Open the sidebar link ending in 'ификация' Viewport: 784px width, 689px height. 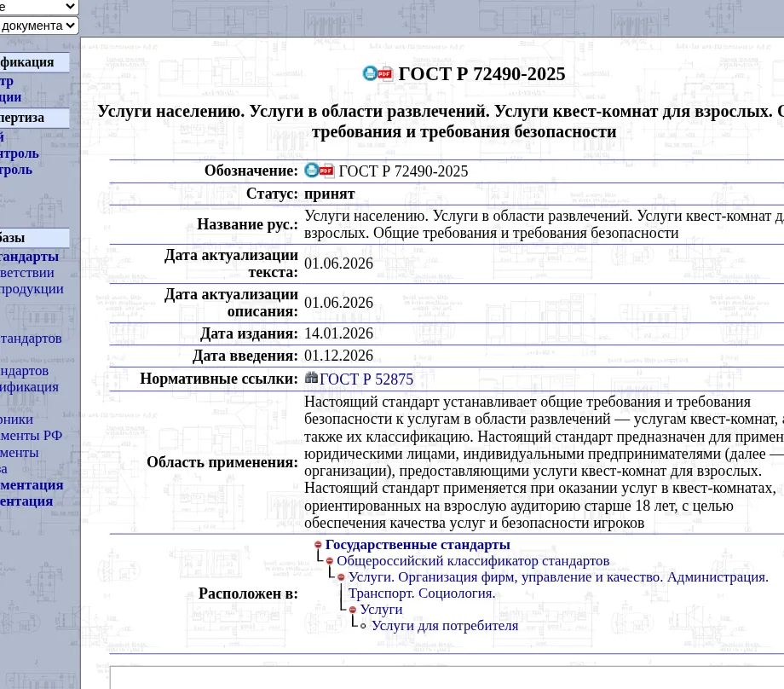29,387
